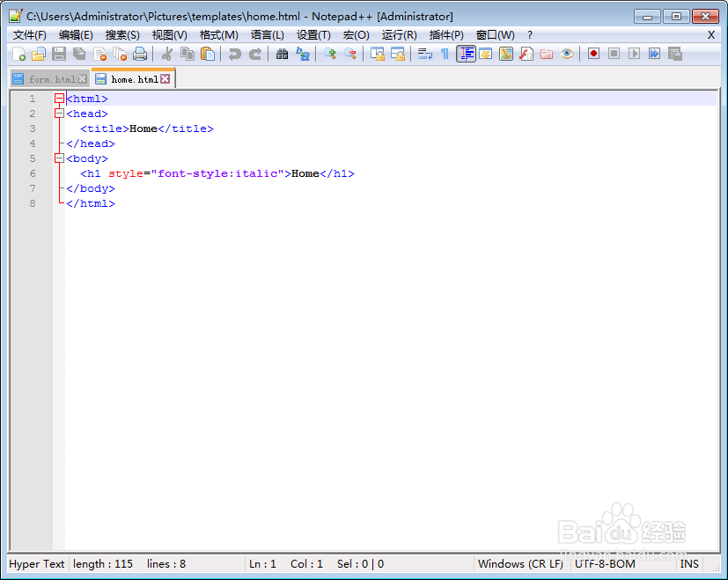
Task: Create a new file with the New toolbar icon
Action: (18, 54)
